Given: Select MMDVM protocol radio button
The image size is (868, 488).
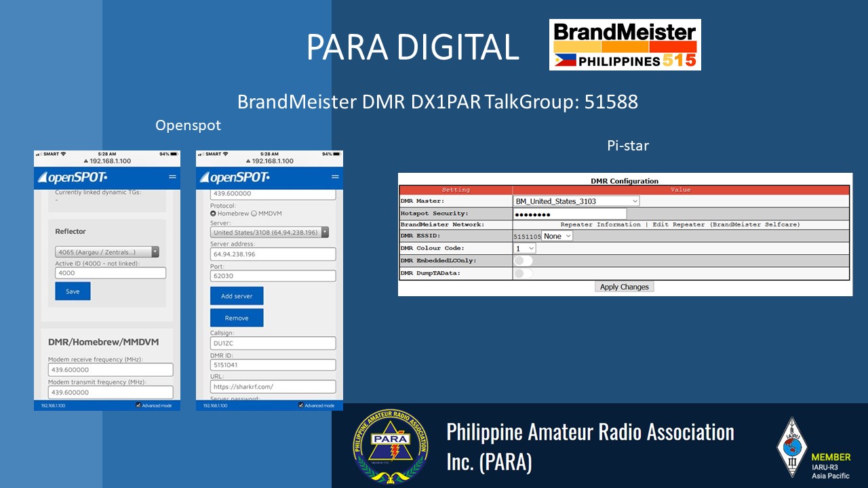Looking at the screenshot, I should coord(254,213).
